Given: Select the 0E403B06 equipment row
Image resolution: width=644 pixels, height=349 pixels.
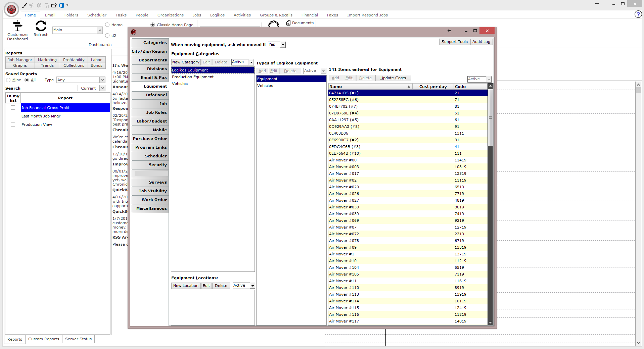Looking at the screenshot, I should click(x=408, y=133).
